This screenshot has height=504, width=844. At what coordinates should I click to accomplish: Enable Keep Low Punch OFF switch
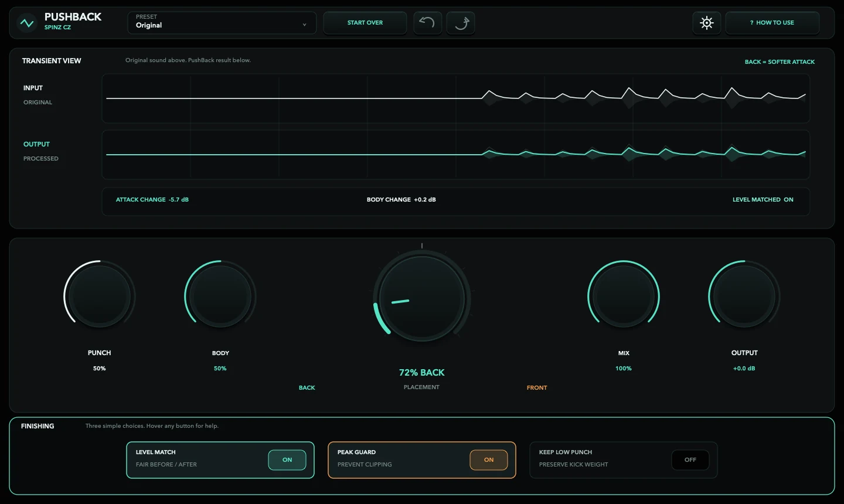690,460
